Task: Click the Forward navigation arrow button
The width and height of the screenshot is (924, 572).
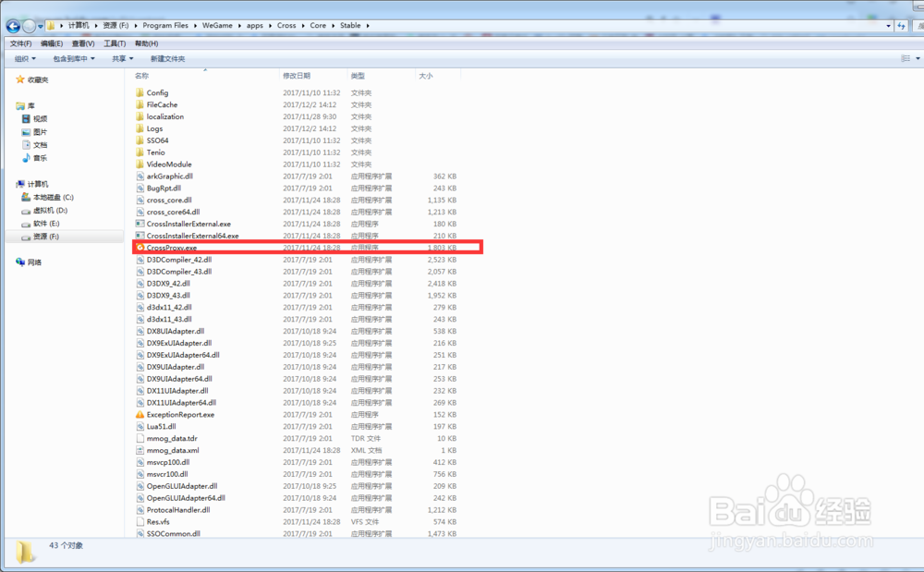Action: [29, 26]
